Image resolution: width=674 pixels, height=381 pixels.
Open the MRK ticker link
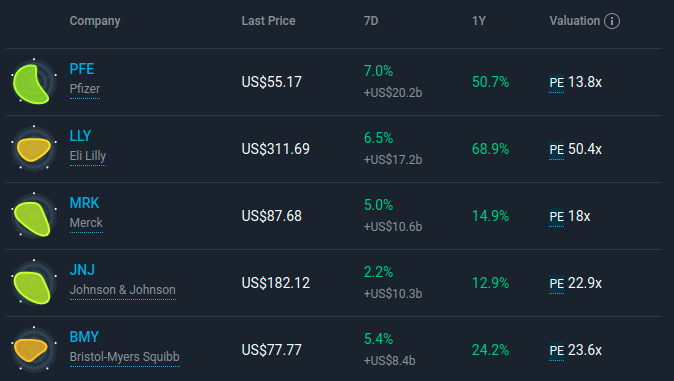[x=84, y=203]
